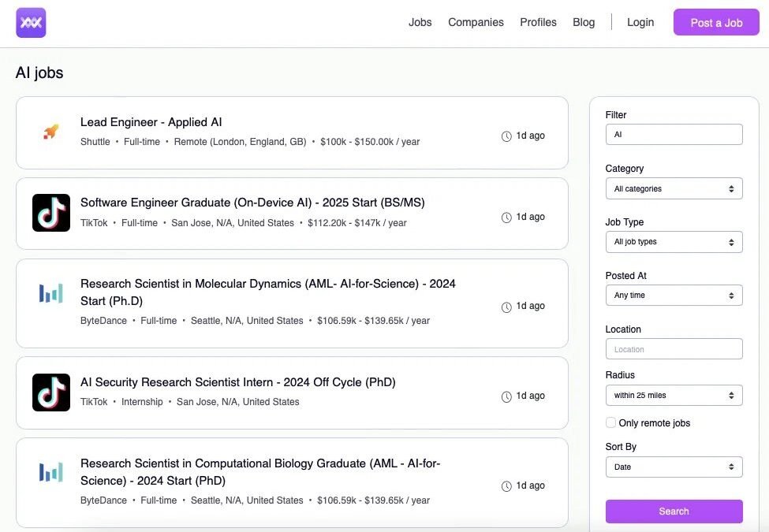Open the Shuttle rocket company logo
This screenshot has height=532, width=769.
(50, 132)
